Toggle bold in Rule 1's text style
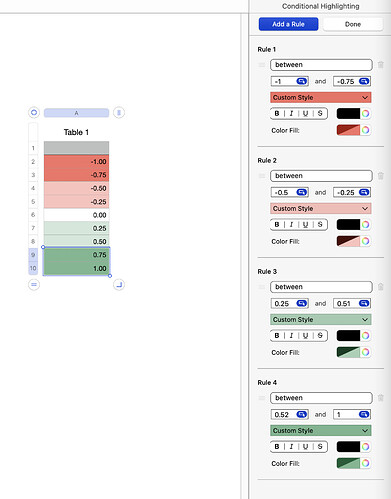Screen dimensions: 391x499 [x=277, y=113]
